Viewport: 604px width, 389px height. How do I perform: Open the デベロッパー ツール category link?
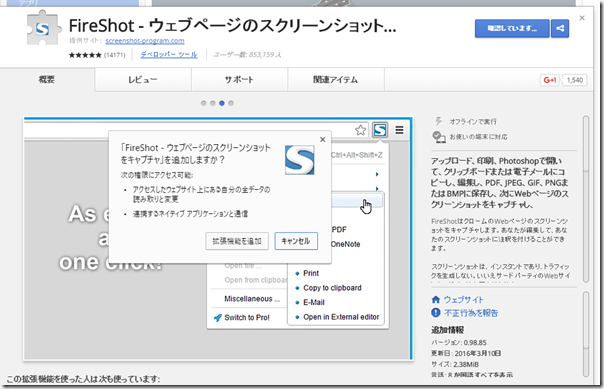tap(169, 55)
